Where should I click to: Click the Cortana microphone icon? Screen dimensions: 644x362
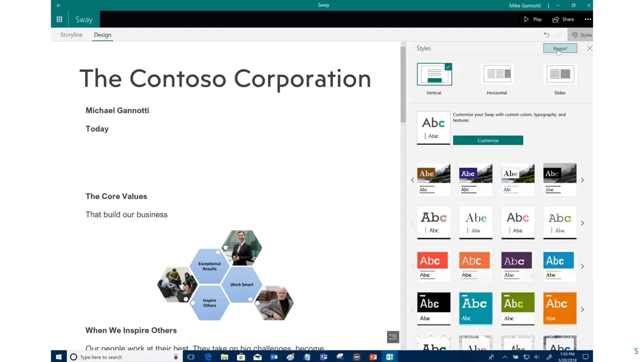pos(176,357)
